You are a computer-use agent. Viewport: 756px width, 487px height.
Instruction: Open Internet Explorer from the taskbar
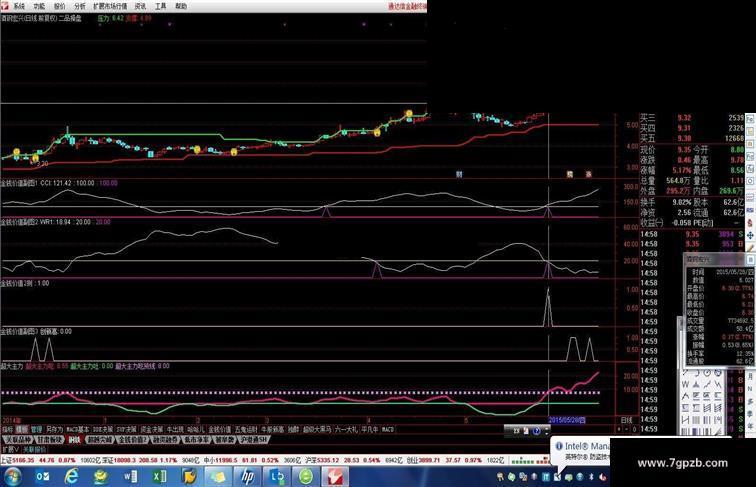(x=72, y=477)
